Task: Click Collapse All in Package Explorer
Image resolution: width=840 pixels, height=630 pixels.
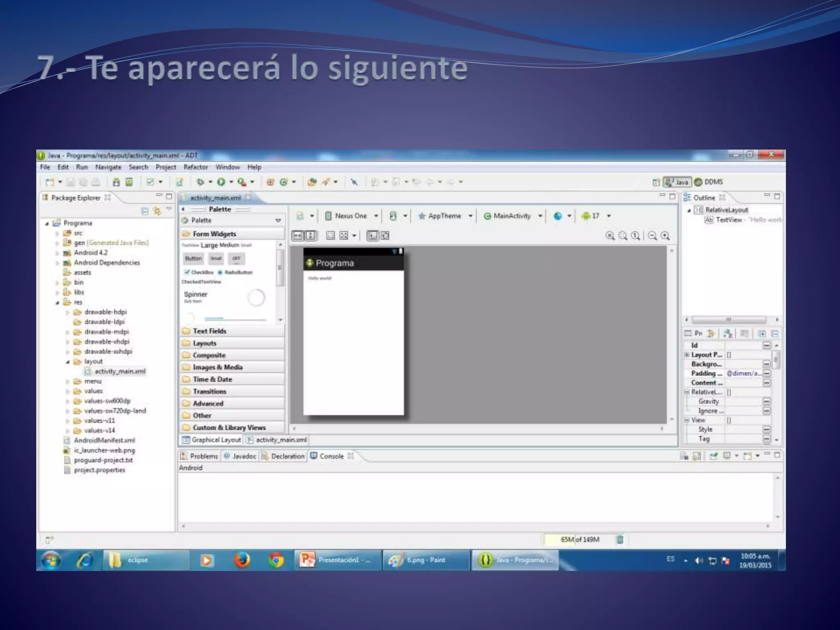Action: [144, 211]
